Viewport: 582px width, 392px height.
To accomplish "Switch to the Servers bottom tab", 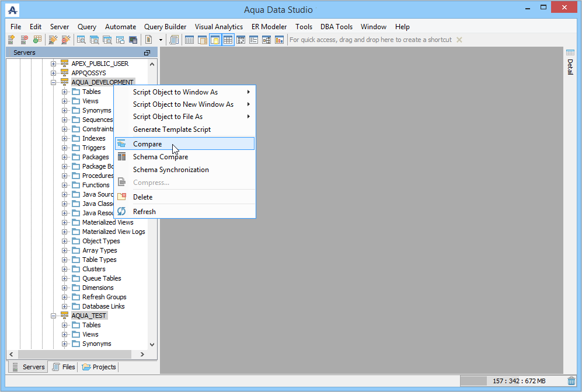I will pyautogui.click(x=28, y=367).
